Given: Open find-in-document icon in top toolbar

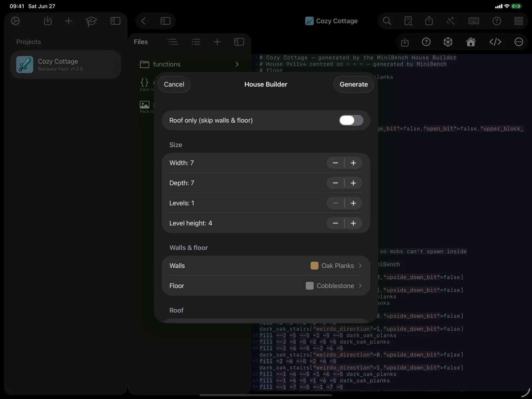Looking at the screenshot, I should 408,21.
